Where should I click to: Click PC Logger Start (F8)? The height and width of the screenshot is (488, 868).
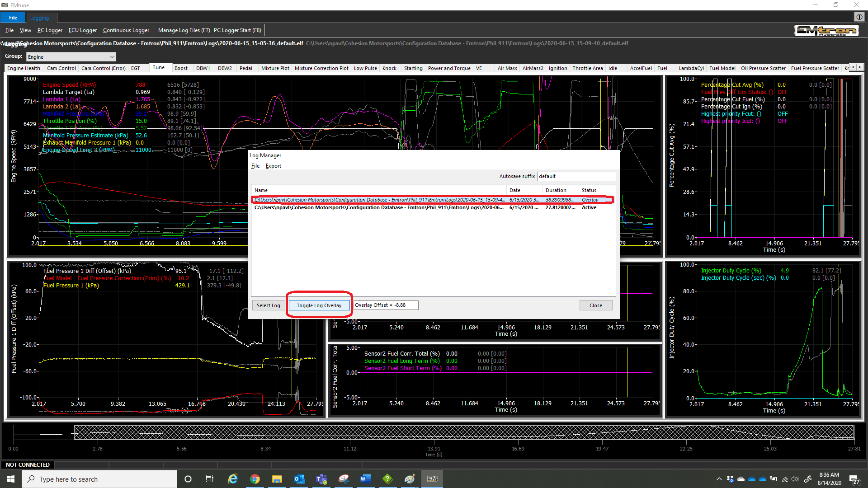tap(237, 30)
